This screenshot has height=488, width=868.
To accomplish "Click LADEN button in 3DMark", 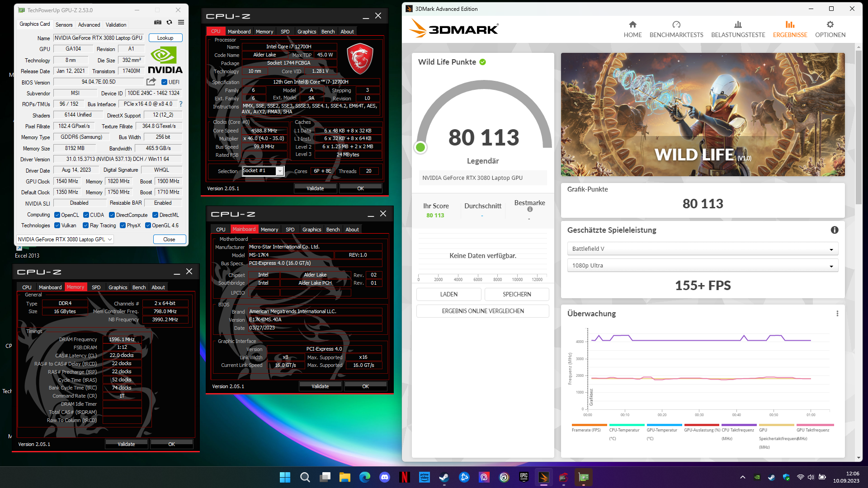I will [x=448, y=294].
